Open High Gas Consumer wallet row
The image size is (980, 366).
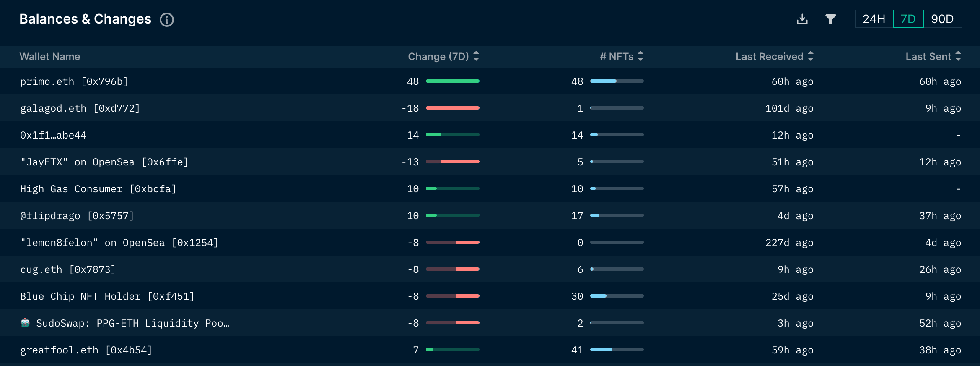pos(98,189)
